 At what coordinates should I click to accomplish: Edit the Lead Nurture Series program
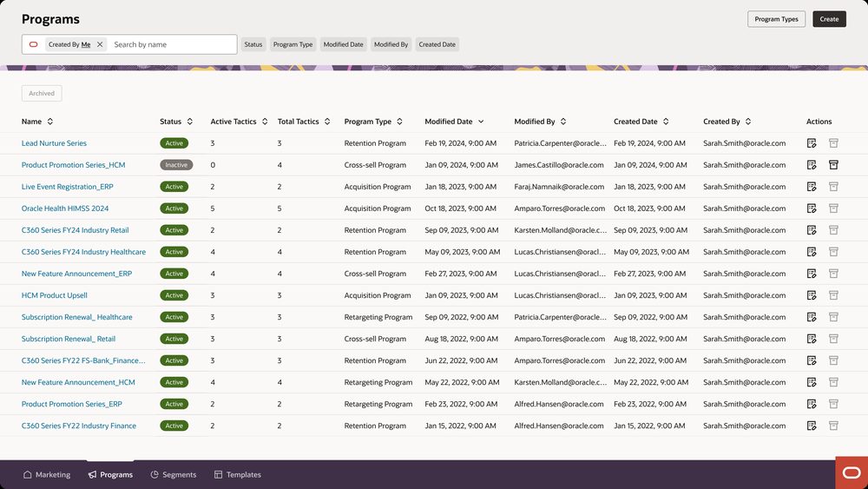tap(812, 143)
